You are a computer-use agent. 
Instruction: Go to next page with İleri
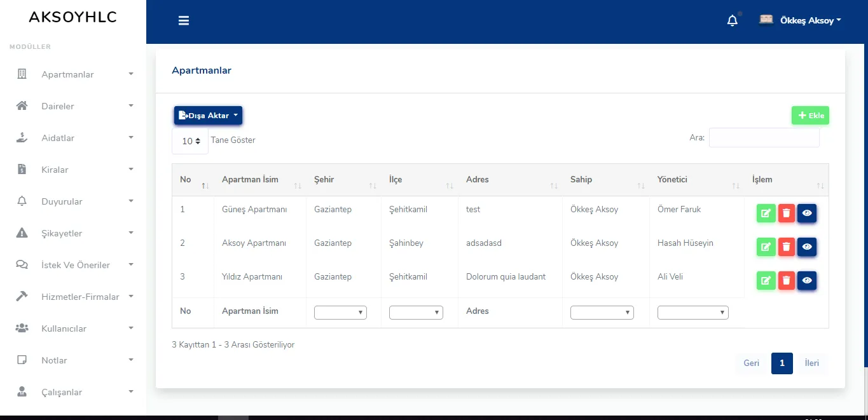811,363
